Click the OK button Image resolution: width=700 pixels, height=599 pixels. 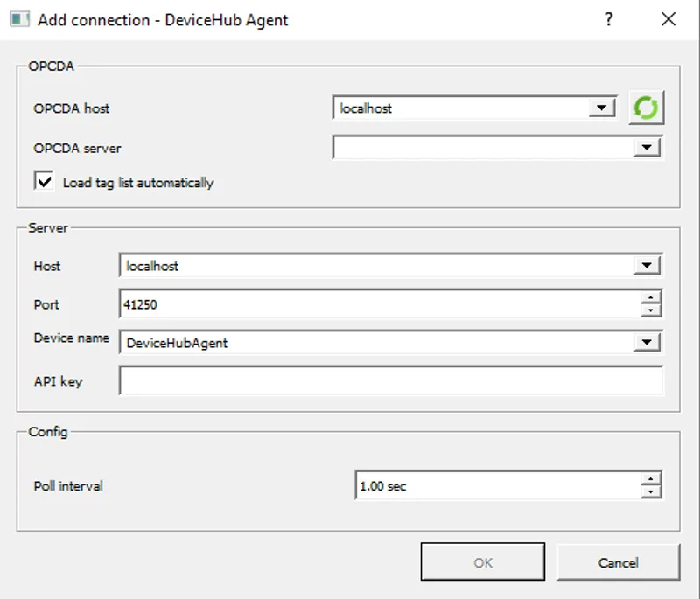[x=482, y=562]
